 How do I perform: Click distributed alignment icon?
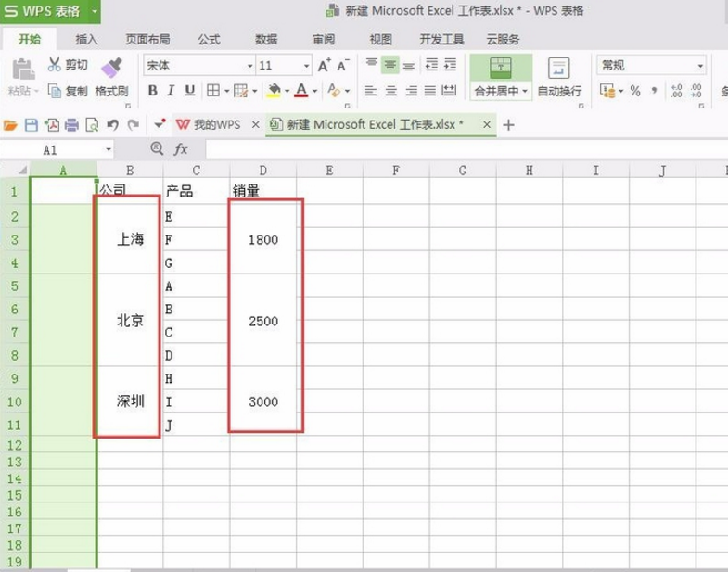coord(450,91)
